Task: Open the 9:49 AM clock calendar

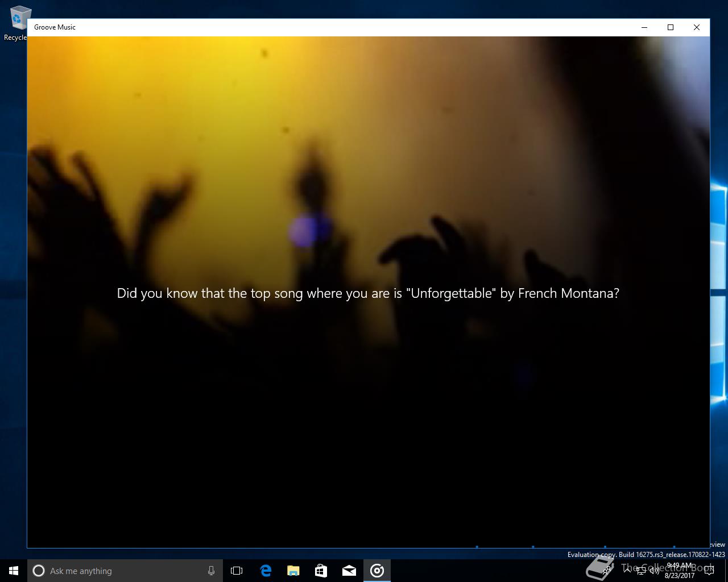Action: (x=680, y=571)
